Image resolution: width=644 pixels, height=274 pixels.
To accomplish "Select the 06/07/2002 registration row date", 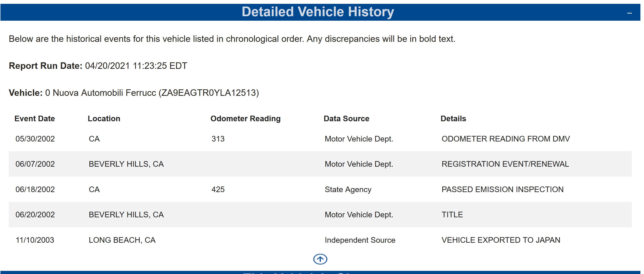I will click(x=35, y=164).
